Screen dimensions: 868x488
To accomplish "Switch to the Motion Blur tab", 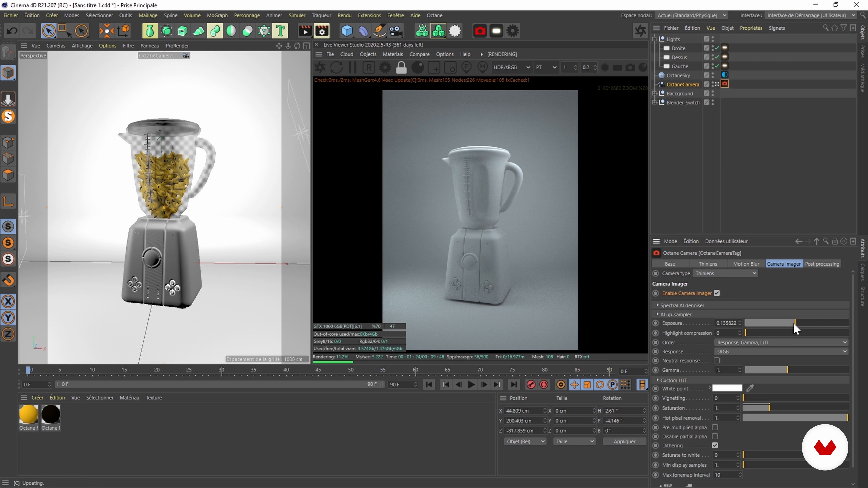I will coord(746,264).
